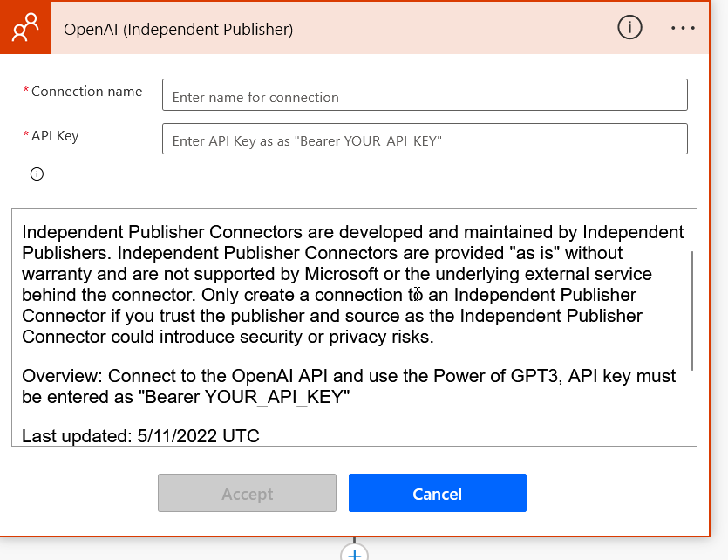Cancel the connection setup
This screenshot has height=560, width=728.
click(x=438, y=493)
